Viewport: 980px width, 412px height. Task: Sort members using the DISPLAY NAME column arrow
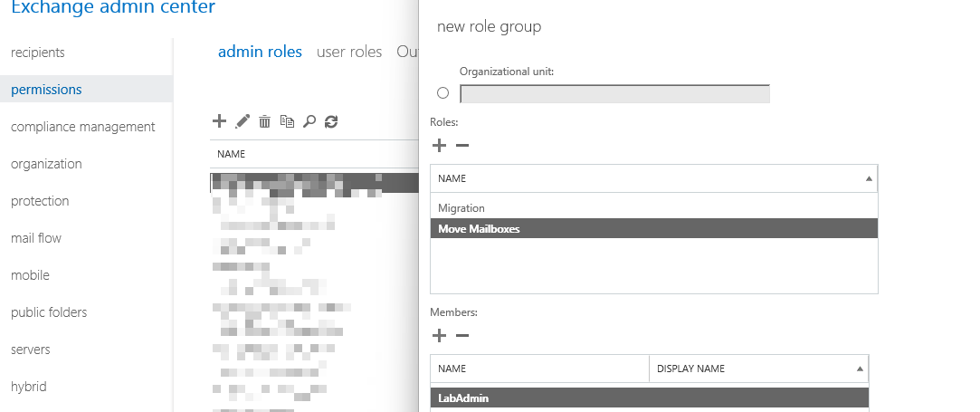click(x=860, y=369)
